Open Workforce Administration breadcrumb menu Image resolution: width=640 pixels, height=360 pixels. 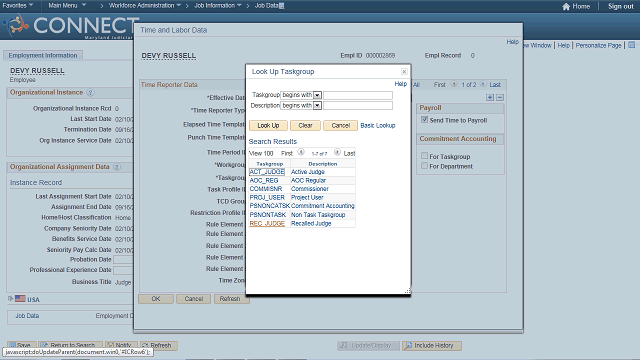(144, 5)
